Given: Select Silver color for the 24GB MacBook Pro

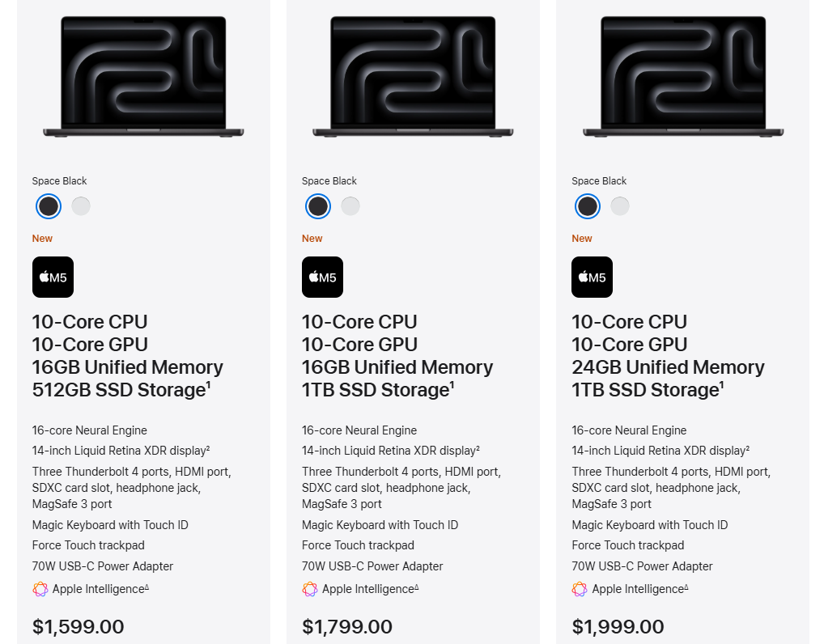Looking at the screenshot, I should tap(620, 206).
